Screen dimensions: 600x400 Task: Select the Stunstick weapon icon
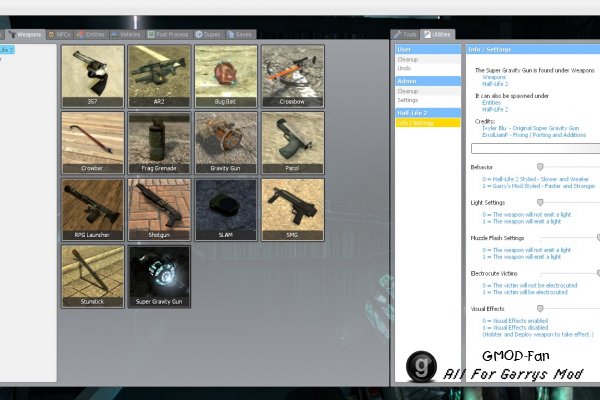pos(93,276)
